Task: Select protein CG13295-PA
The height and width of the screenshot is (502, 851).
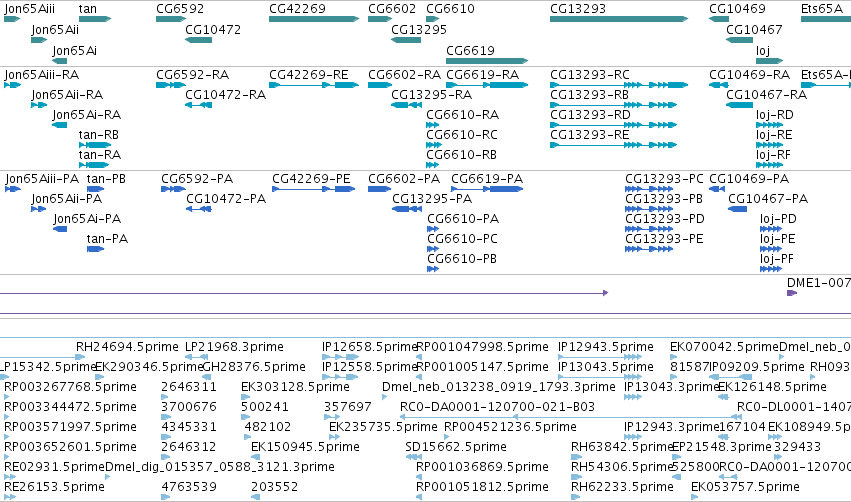Action: point(432,199)
